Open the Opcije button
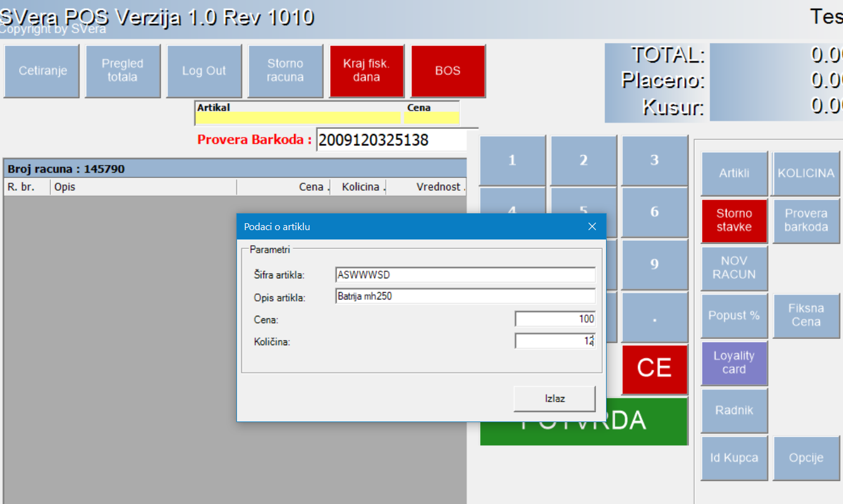 point(805,458)
